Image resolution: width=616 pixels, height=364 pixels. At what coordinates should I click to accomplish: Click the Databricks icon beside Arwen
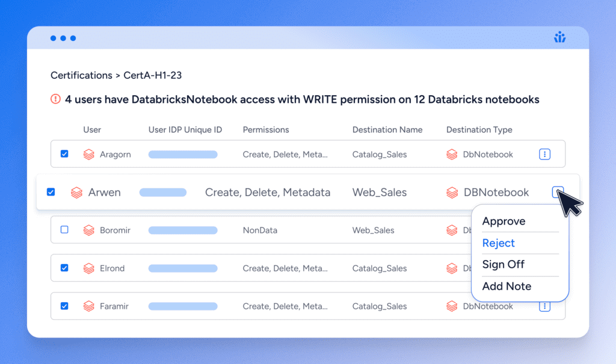[x=76, y=193]
